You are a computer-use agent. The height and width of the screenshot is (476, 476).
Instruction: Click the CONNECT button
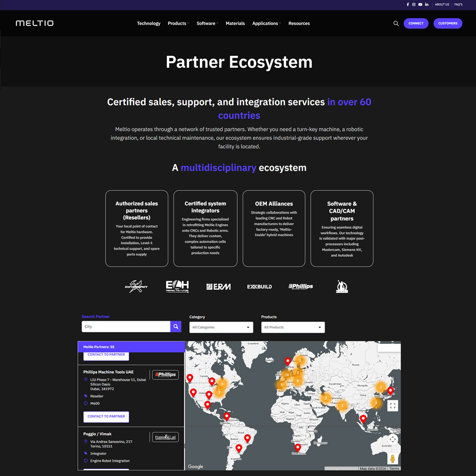(x=416, y=23)
